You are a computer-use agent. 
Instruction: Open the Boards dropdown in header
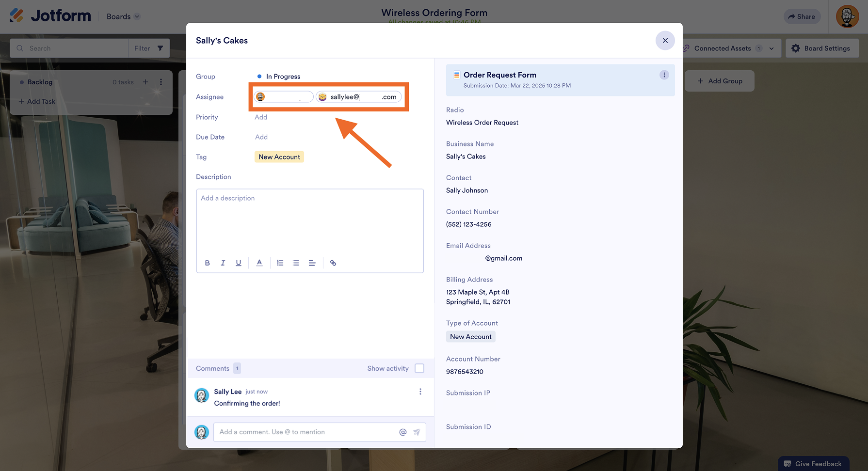tap(123, 16)
